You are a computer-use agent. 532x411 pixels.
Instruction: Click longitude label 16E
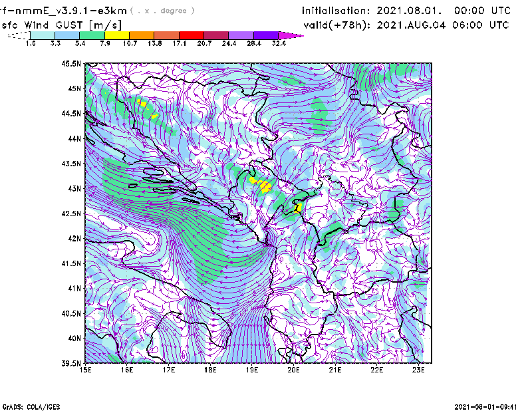tap(127, 370)
